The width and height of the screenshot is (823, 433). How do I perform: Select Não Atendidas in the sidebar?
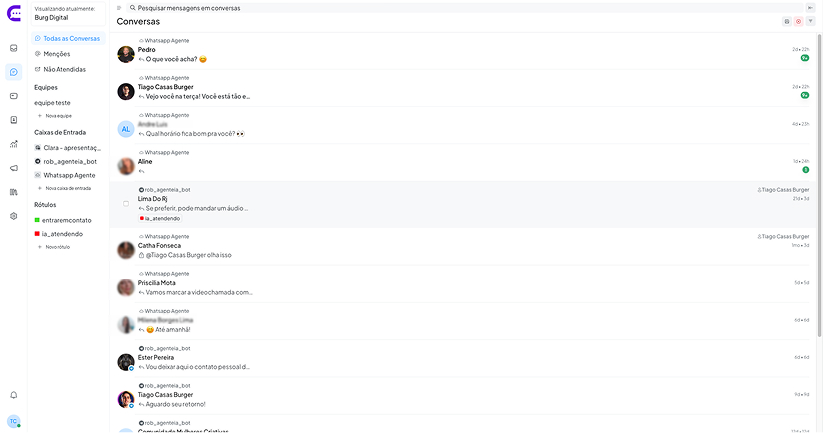[64, 70]
